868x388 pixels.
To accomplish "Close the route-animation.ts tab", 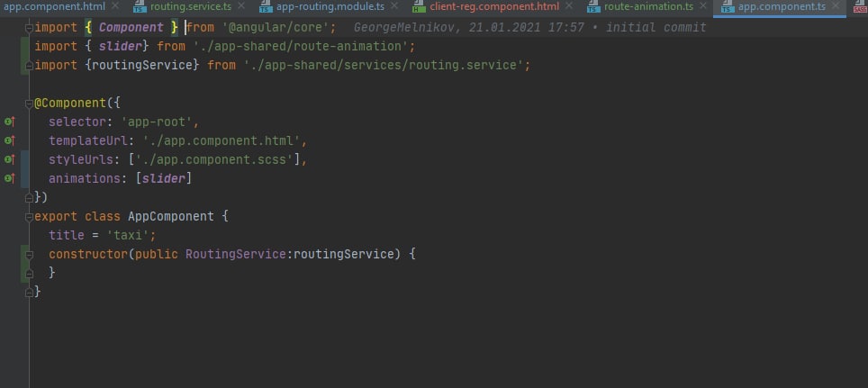I will click(x=703, y=6).
